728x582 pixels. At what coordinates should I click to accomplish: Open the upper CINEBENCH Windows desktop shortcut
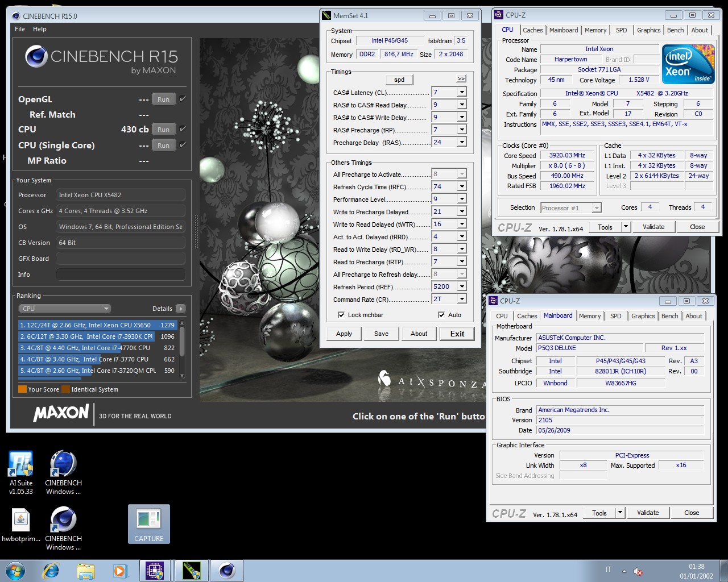tap(63, 472)
